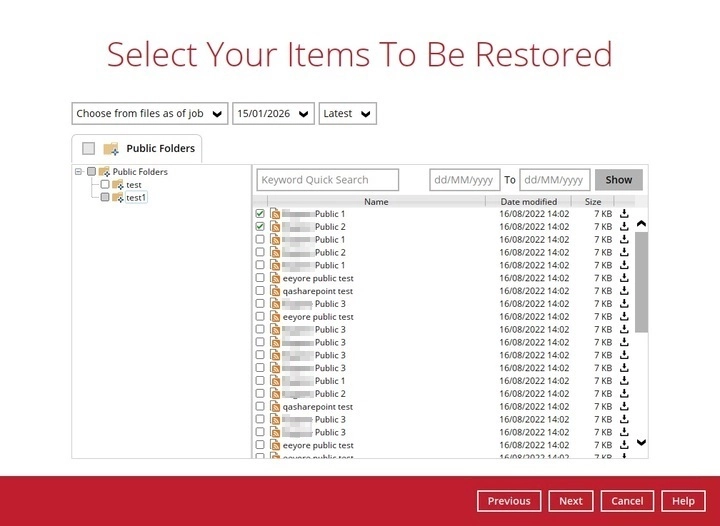720x526 pixels.
Task: Click the file icon of the checked Public 1 item
Action: 275,213
